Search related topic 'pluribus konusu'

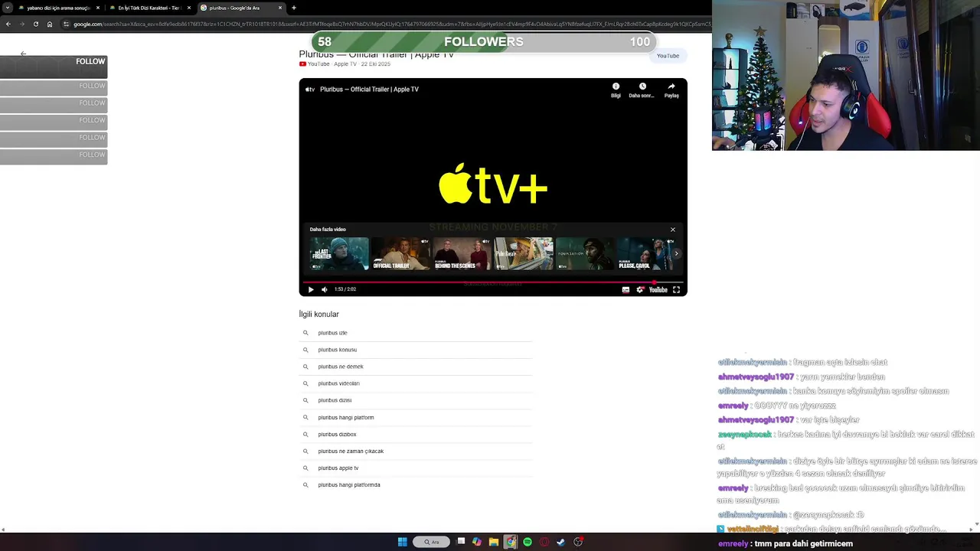[416, 350]
